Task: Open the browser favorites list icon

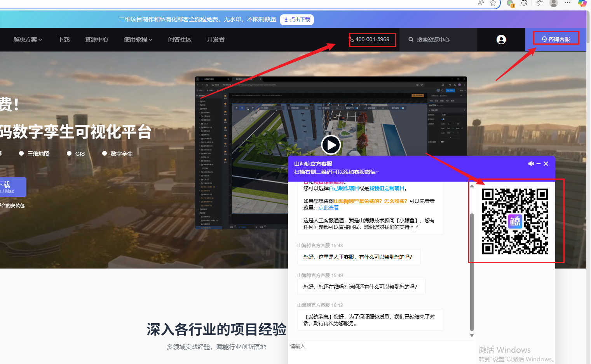Action: pos(540,3)
